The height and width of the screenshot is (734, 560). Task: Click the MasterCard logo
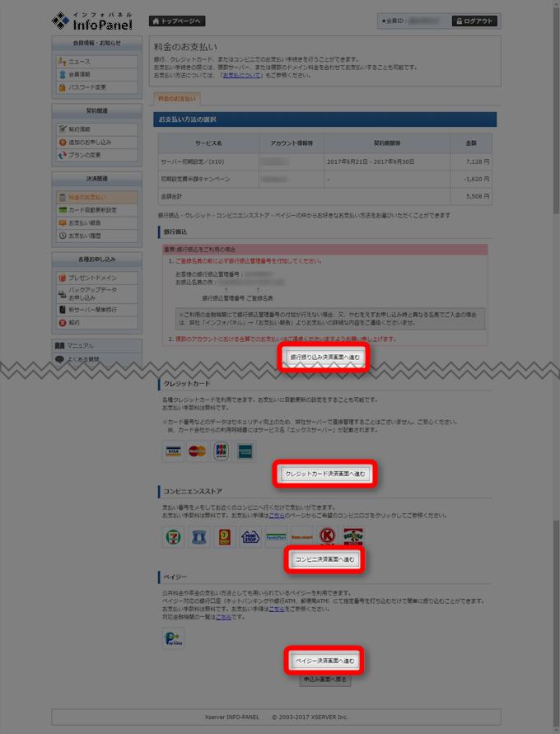pos(198,451)
